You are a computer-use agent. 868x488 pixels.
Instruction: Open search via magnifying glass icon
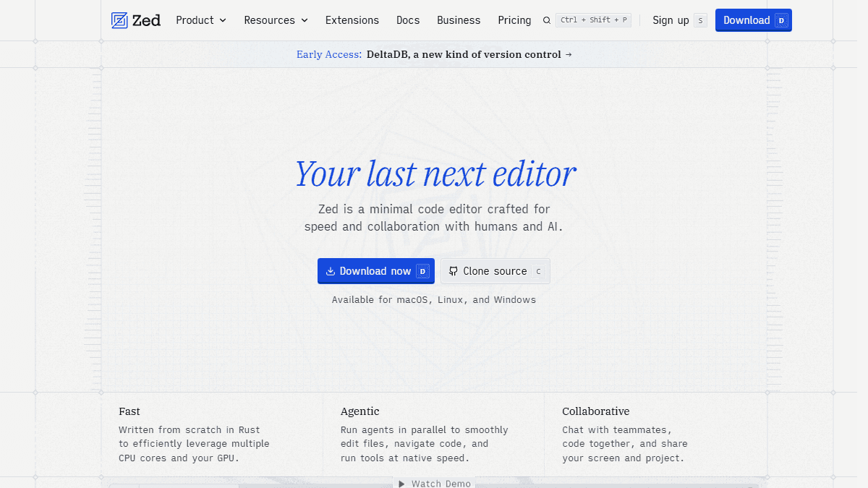point(547,20)
